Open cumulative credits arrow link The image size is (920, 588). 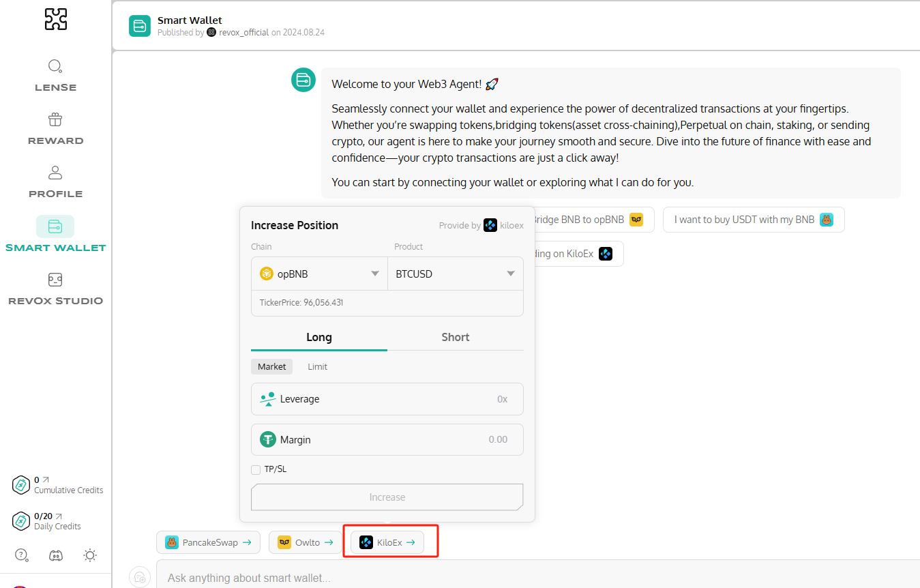[x=46, y=480]
